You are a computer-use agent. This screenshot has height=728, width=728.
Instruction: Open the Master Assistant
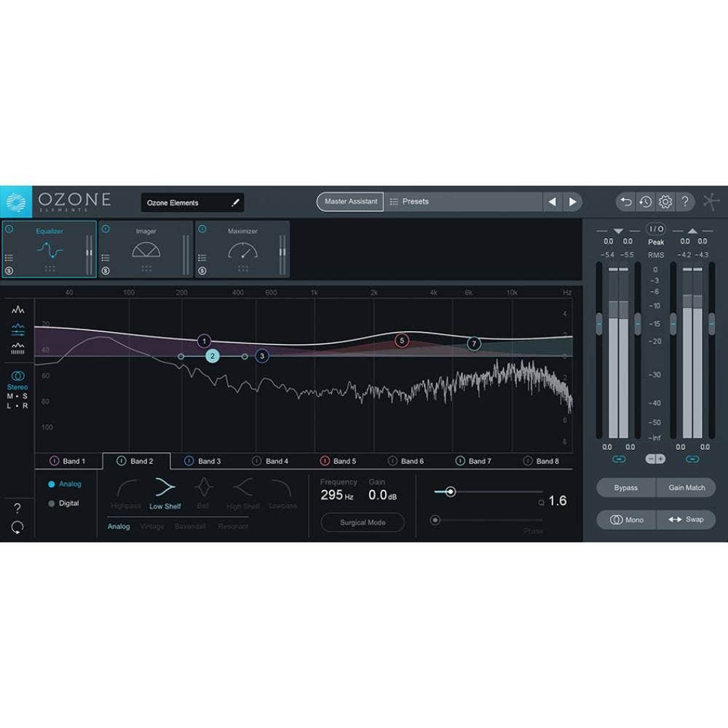[351, 202]
